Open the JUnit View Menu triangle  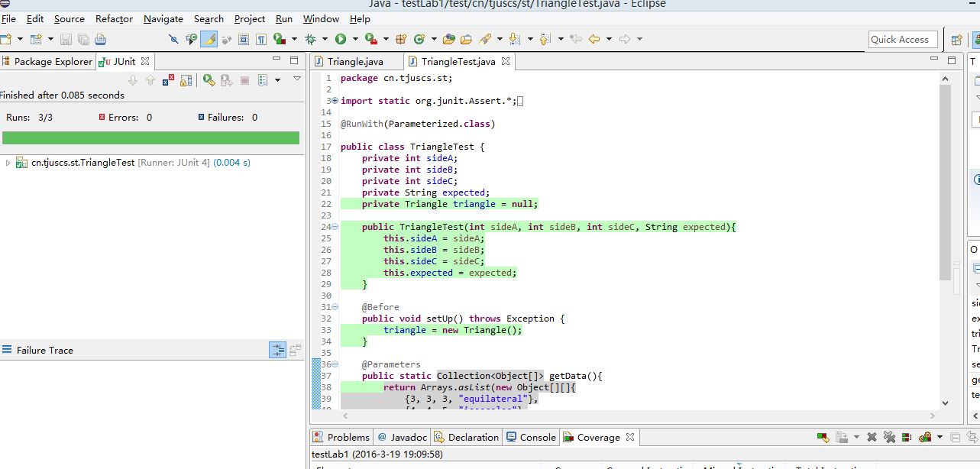pyautogui.click(x=297, y=78)
